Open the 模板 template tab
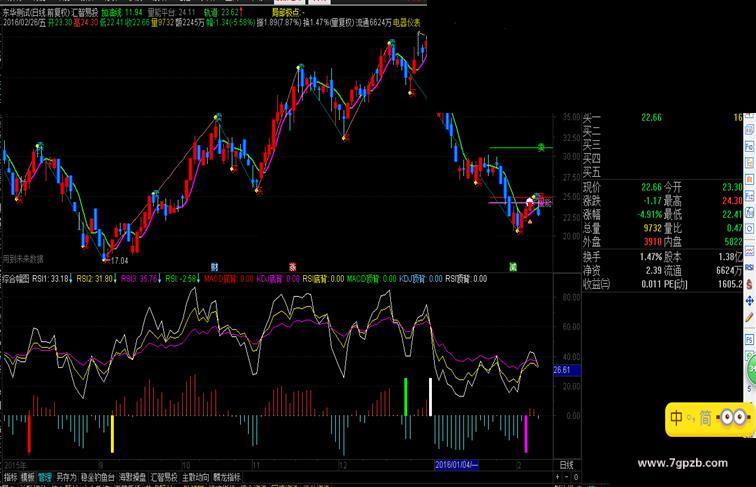Screen dimensions: 756x487 pyautogui.click(x=27, y=477)
